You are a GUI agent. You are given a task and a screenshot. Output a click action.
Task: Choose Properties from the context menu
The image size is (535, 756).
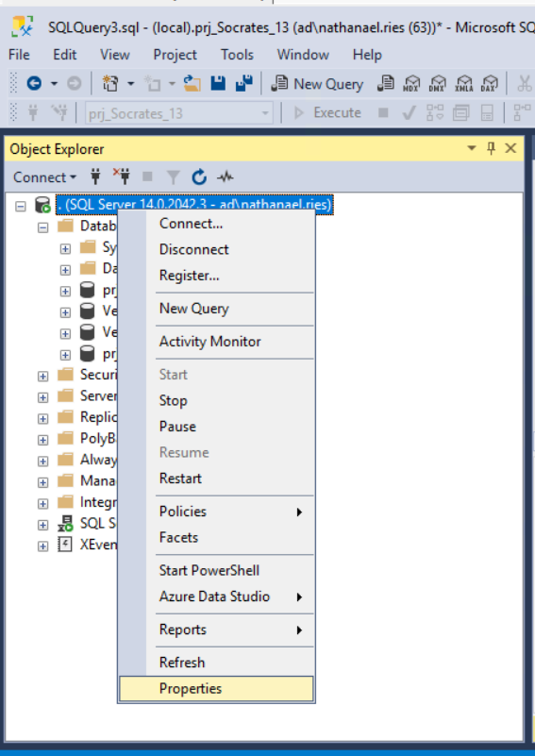(x=216, y=689)
